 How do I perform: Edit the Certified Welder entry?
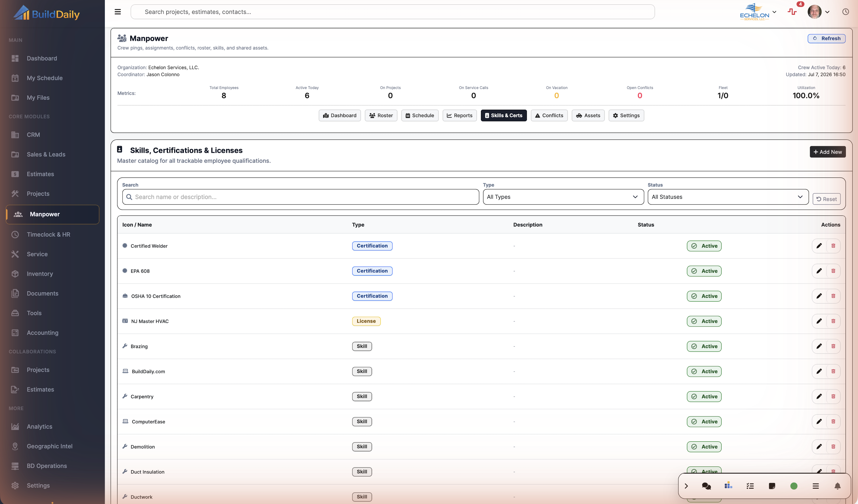(x=819, y=246)
